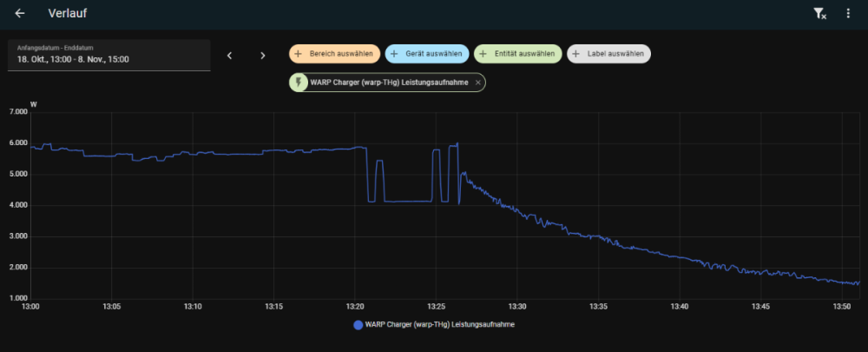Click the back arrow next to Verlauf
The image size is (868, 352).
[20, 14]
